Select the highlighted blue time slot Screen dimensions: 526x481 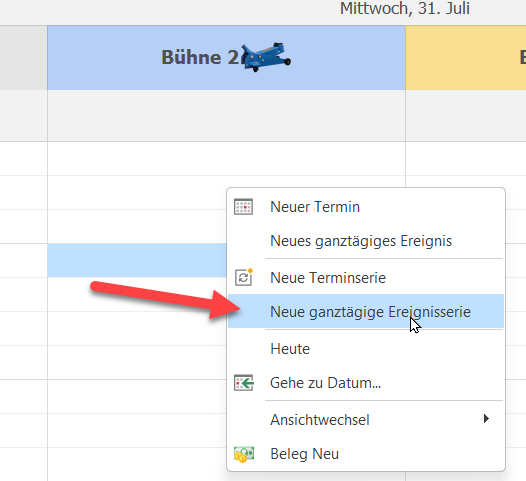[137, 261]
